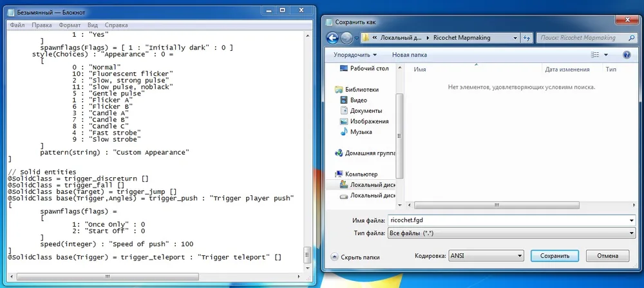Image resolution: width=644 pixels, height=288 pixels.
Task: Select Видео library in navigation pane
Action: coord(358,100)
